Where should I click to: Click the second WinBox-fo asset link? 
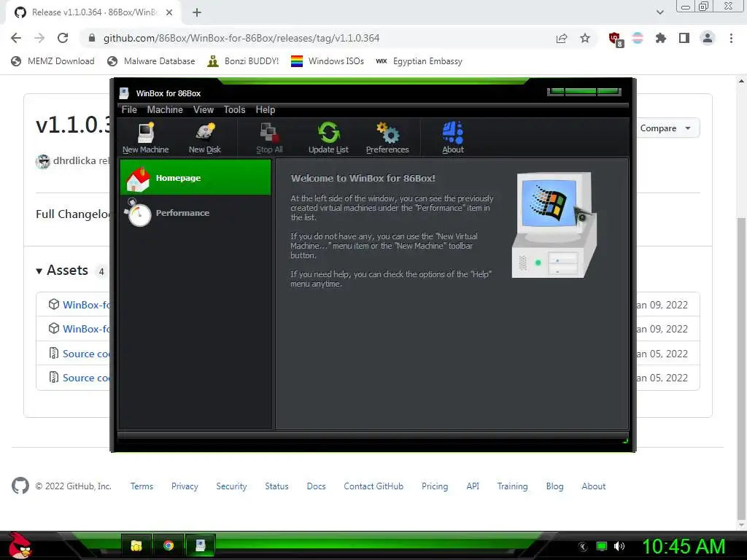(x=86, y=329)
